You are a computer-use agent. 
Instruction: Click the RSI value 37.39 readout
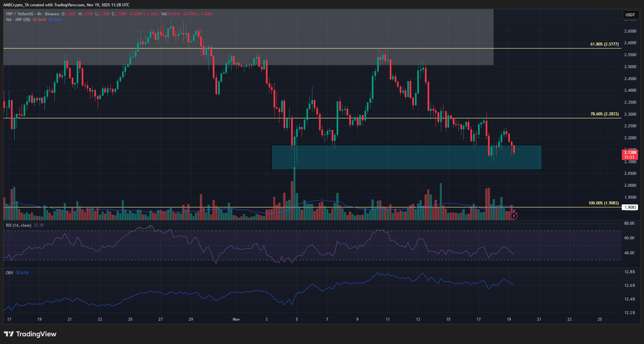click(39, 225)
